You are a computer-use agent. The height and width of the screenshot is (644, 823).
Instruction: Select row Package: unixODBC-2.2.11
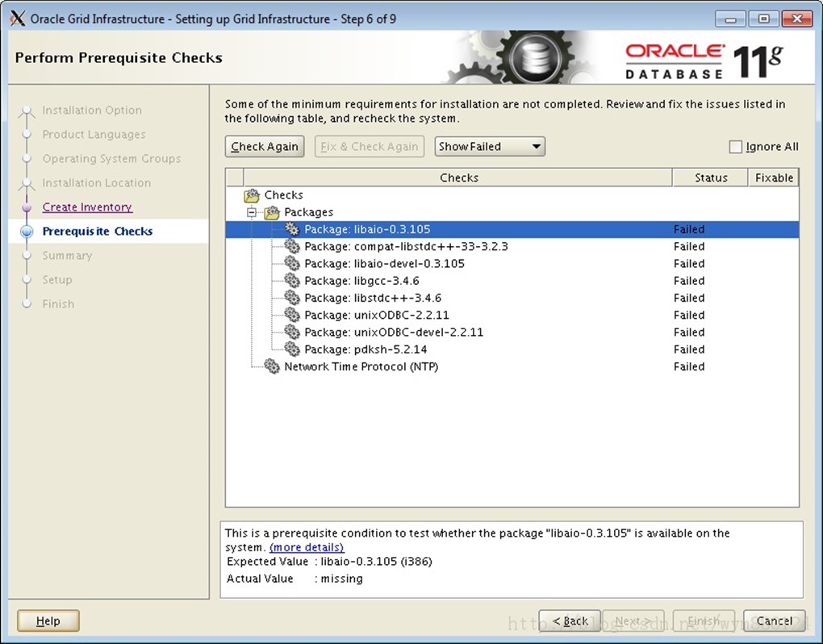512,316
